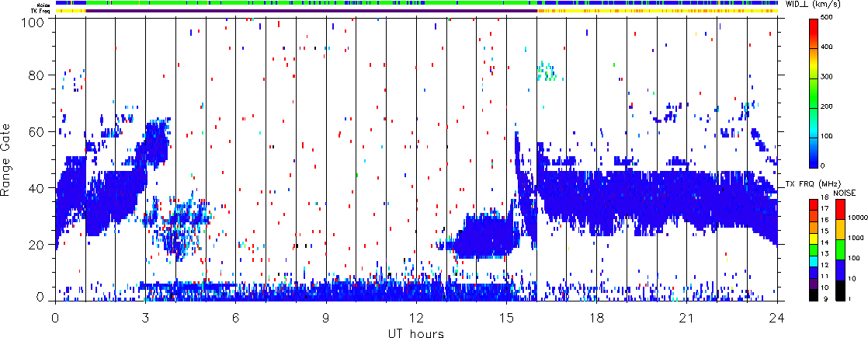Click the '9' tick label on the UT hours axis
The width and height of the screenshot is (868, 338).
326,316
